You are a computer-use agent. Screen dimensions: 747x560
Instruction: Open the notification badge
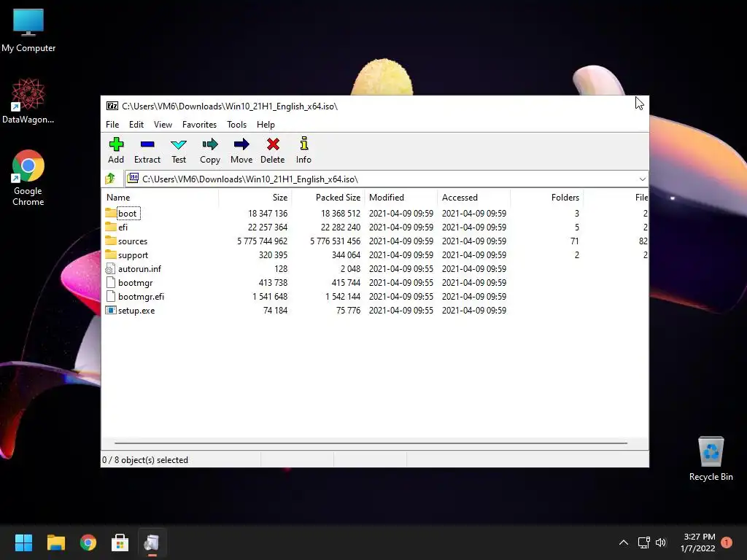click(x=727, y=542)
